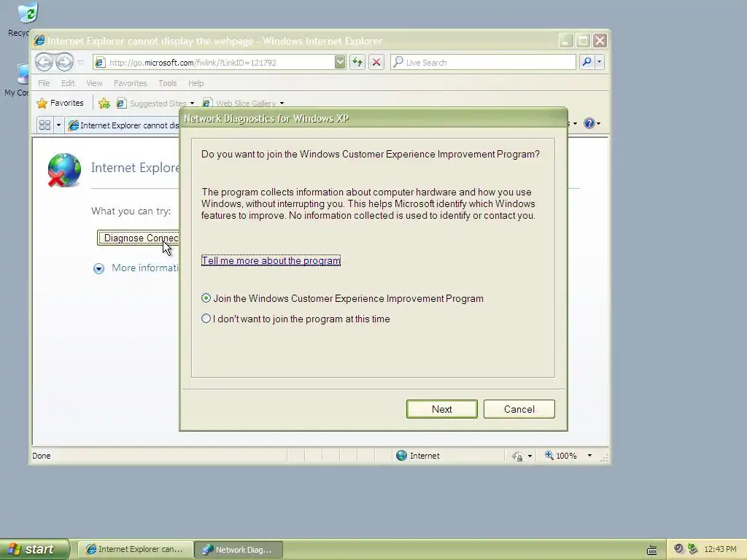The image size is (747, 560).
Task: Go back with Internet Explorer back arrow
Action: (x=44, y=62)
